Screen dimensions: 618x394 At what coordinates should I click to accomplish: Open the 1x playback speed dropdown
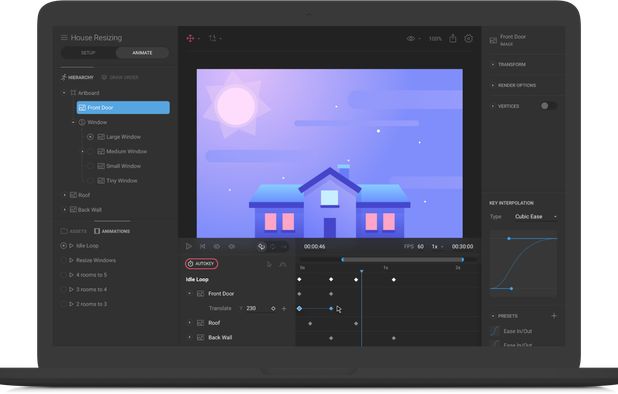(x=437, y=246)
